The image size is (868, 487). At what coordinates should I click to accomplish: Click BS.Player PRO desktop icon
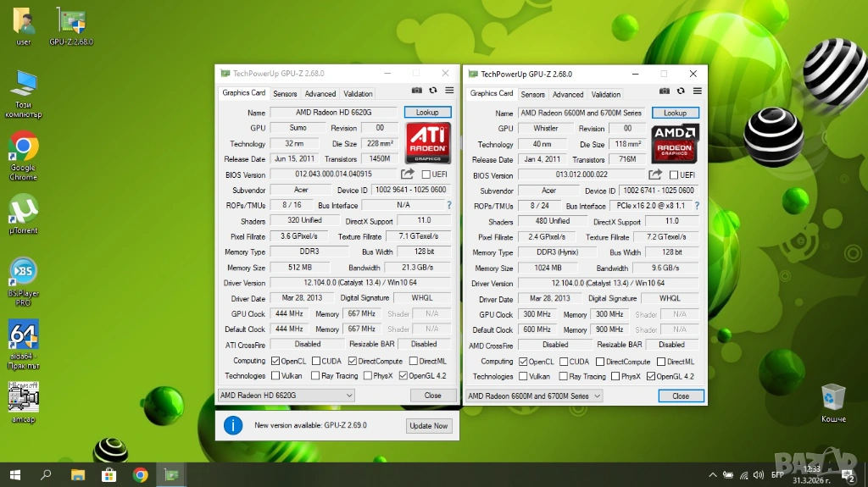click(x=24, y=278)
